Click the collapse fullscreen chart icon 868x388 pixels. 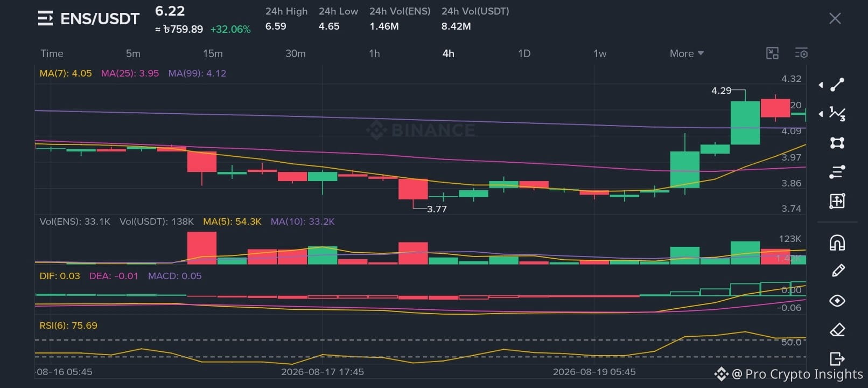(772, 53)
